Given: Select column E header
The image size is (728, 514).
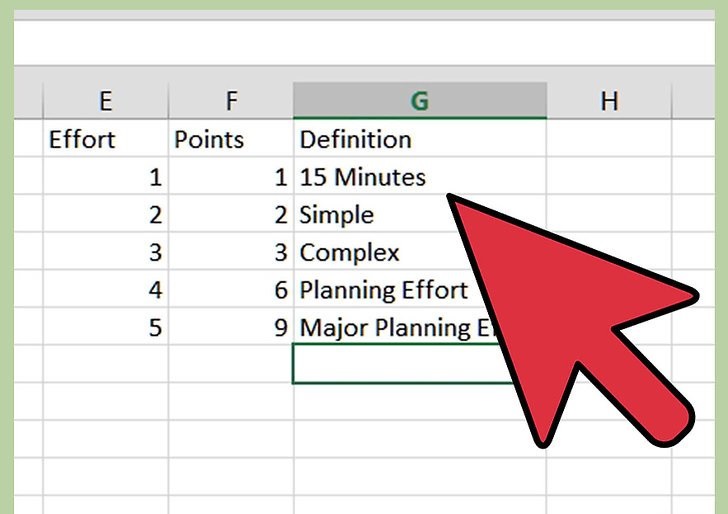Looking at the screenshot, I should 105,100.
